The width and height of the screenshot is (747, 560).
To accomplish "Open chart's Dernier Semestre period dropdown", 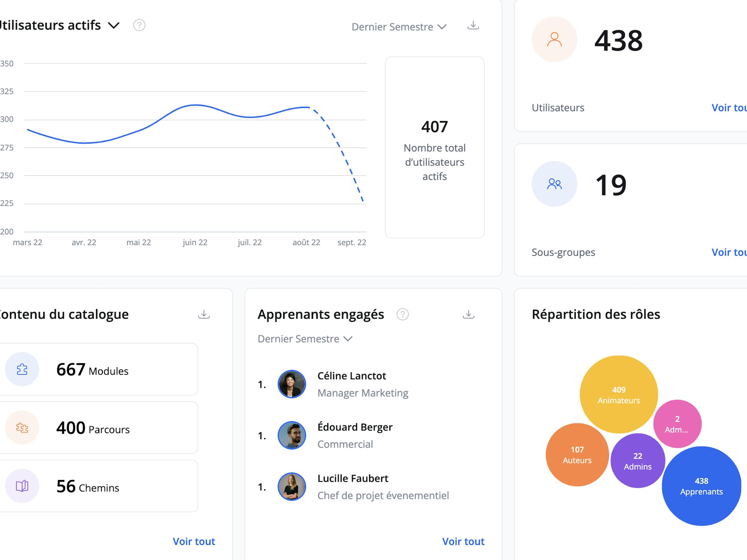I will (399, 27).
